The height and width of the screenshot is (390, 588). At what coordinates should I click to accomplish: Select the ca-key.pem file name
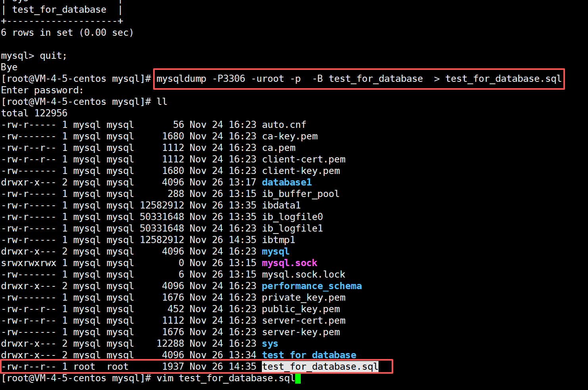[x=290, y=136]
